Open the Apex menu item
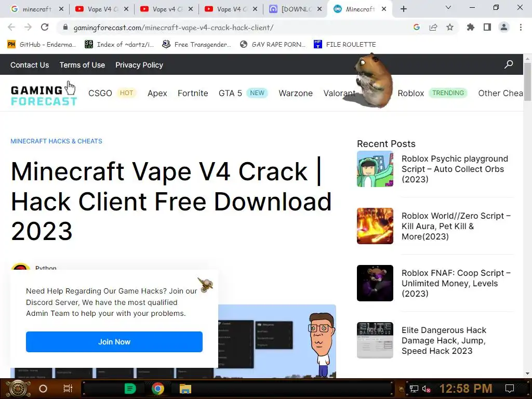The height and width of the screenshot is (399, 532). point(157,94)
